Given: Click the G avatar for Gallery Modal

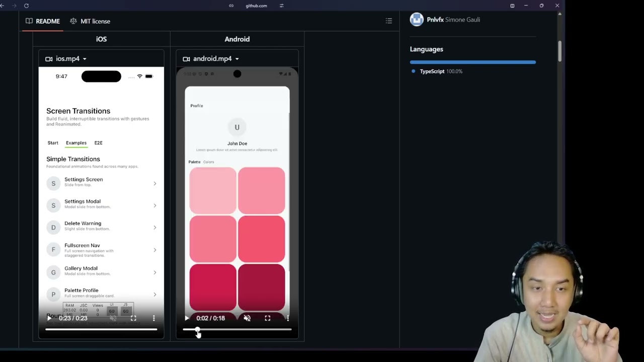Looking at the screenshot, I should tap(53, 273).
